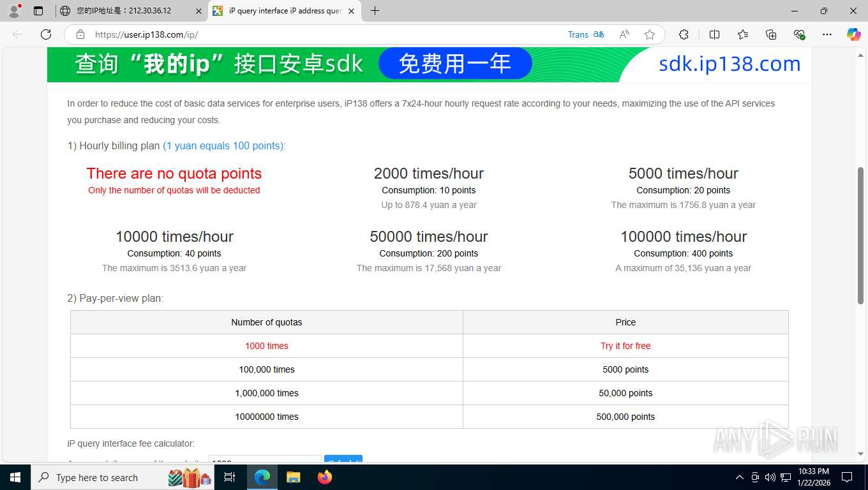Screen dimensions: 868x490
Task: Click the red 1000 times table cell
Action: (x=267, y=346)
